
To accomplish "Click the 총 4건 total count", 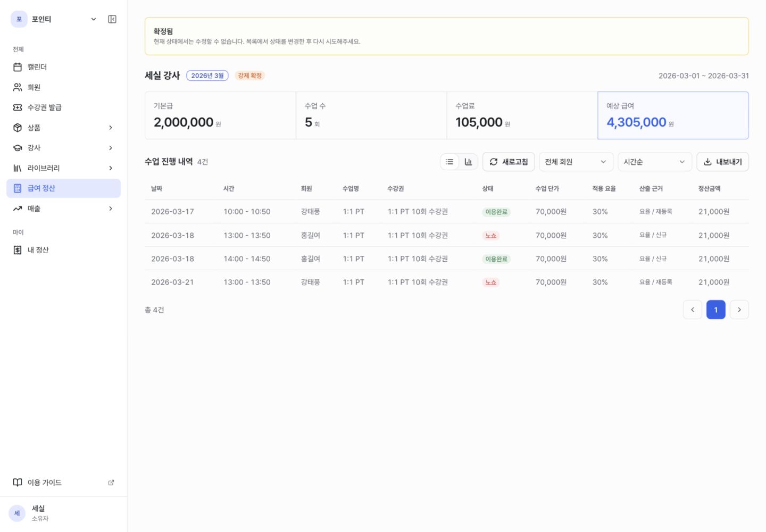I will pos(154,310).
